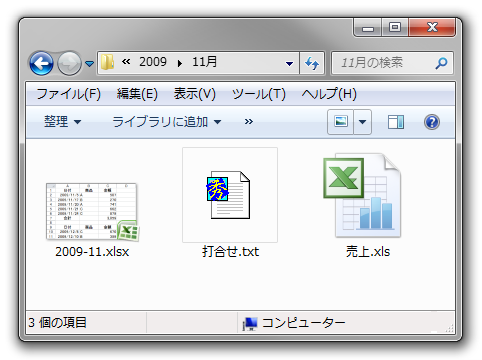Click the change view icon button
Viewport: 482px width, 360px height.
pos(340,122)
